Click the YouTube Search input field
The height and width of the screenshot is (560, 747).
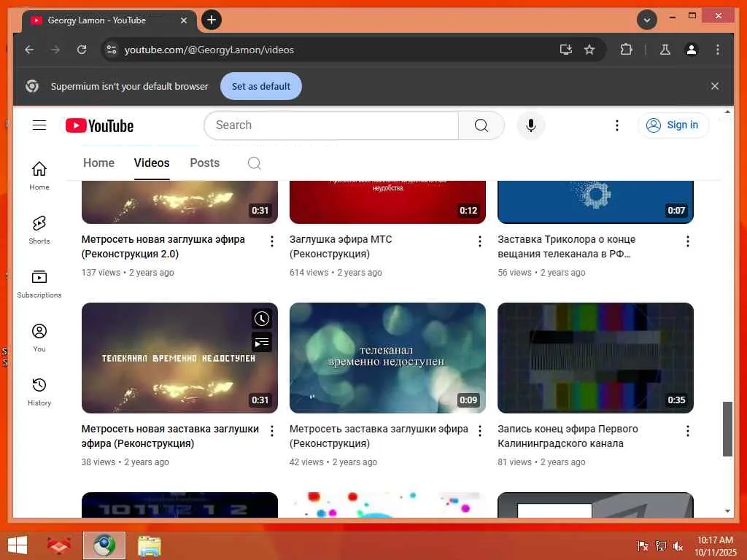(x=331, y=125)
